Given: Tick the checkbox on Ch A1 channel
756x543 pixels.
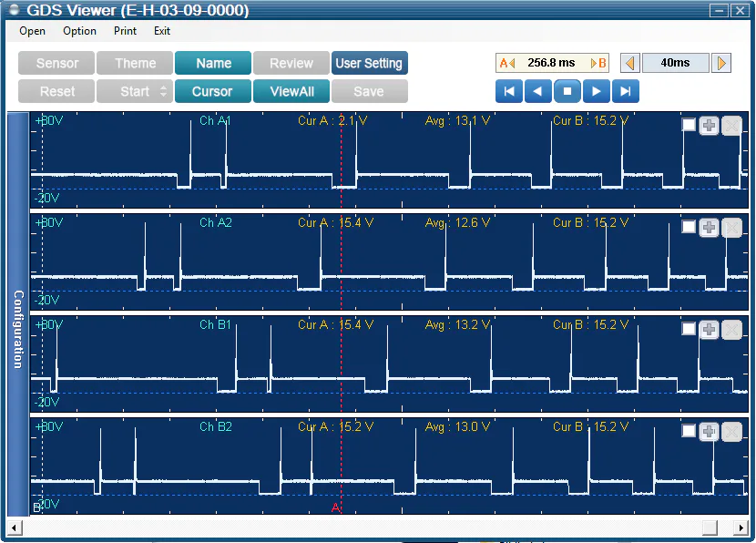Looking at the screenshot, I should coord(689,126).
